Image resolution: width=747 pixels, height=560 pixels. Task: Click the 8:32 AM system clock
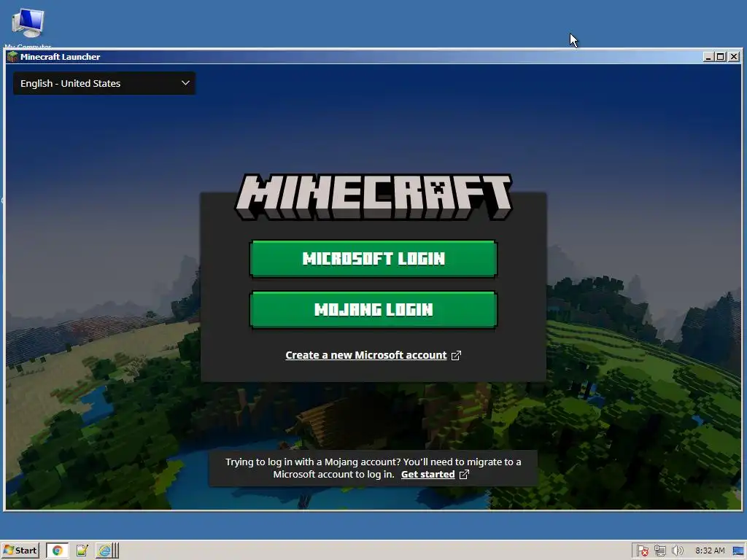pyautogui.click(x=710, y=551)
